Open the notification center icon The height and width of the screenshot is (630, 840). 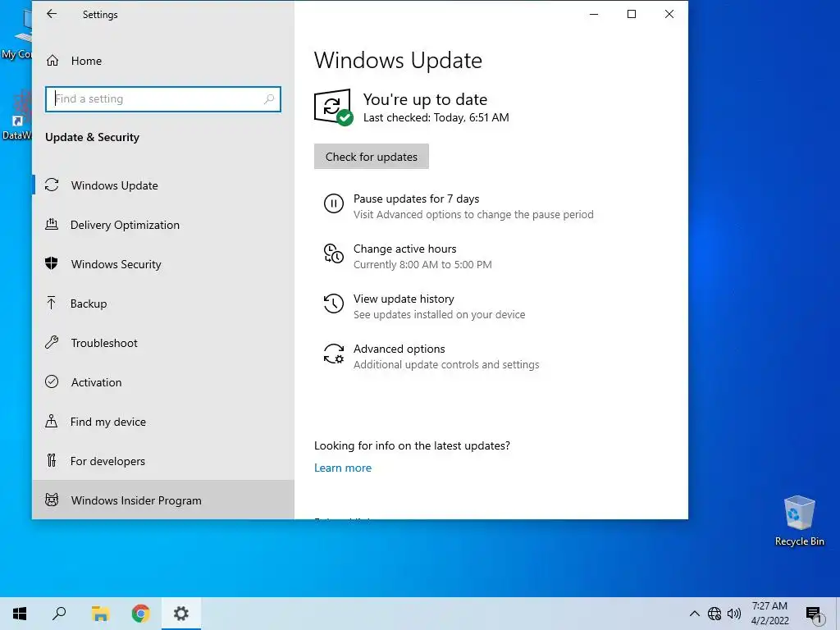[815, 614]
